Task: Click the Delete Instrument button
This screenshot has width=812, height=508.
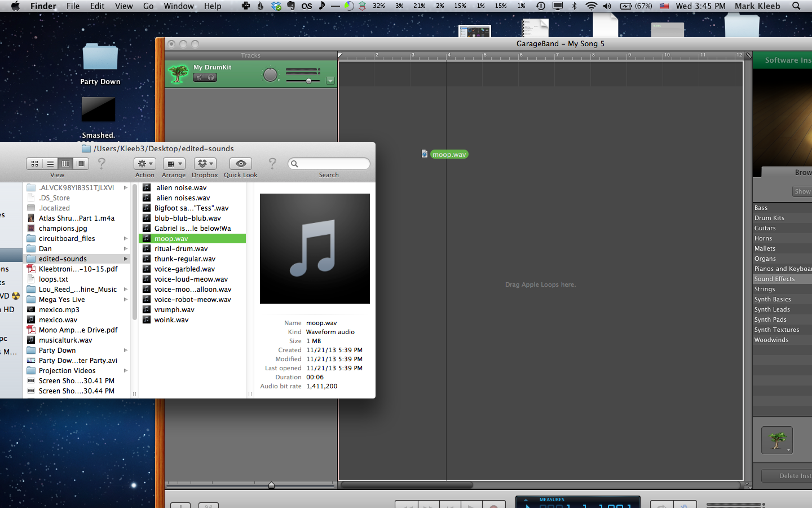Action: [787, 476]
